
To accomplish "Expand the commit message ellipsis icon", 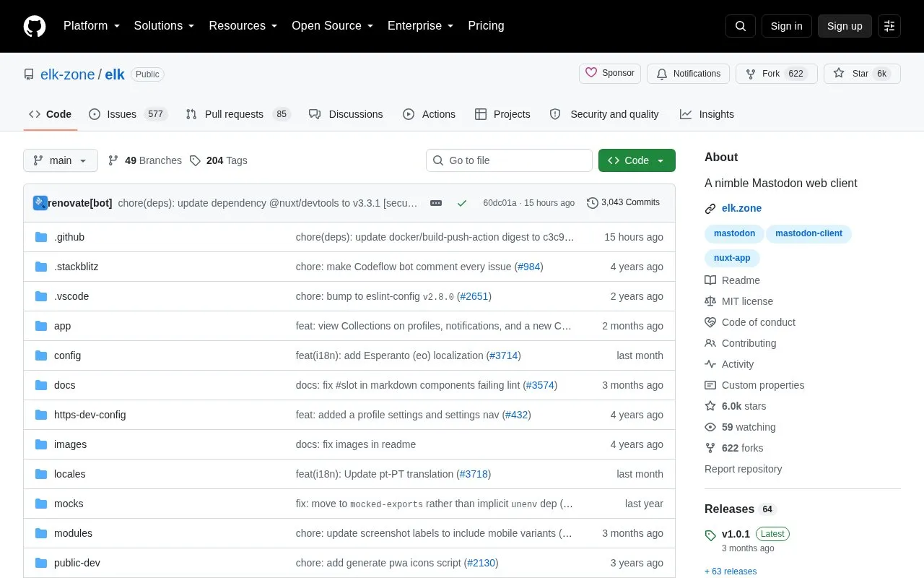I will point(436,203).
